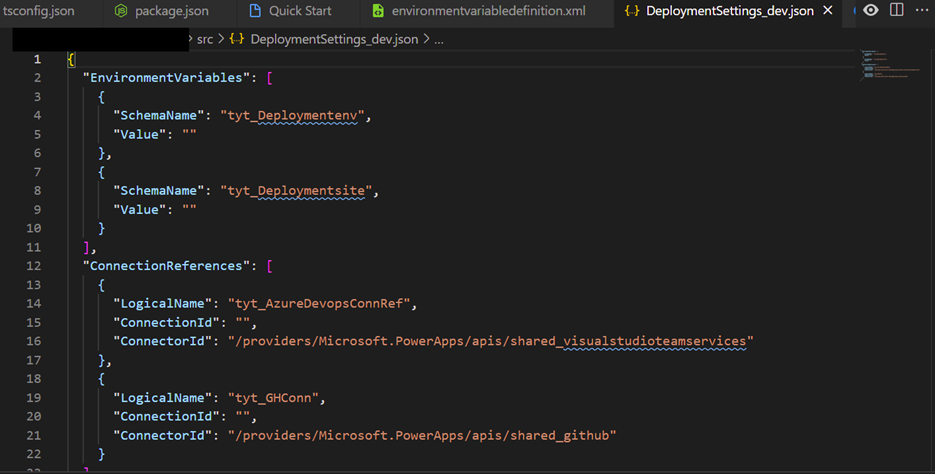Click the package.json tab's green file icon
The width and height of the screenshot is (935, 474).
(121, 11)
